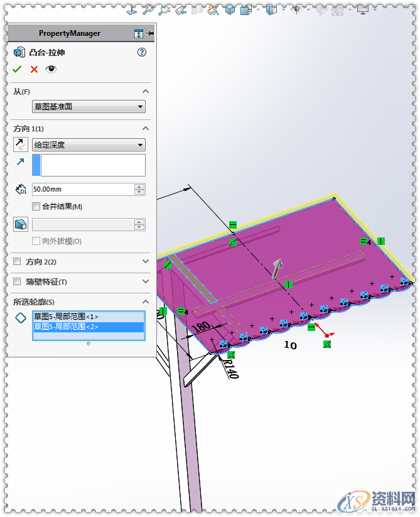
Task: Click the 10 dimension in the sketch
Action: pyautogui.click(x=291, y=345)
